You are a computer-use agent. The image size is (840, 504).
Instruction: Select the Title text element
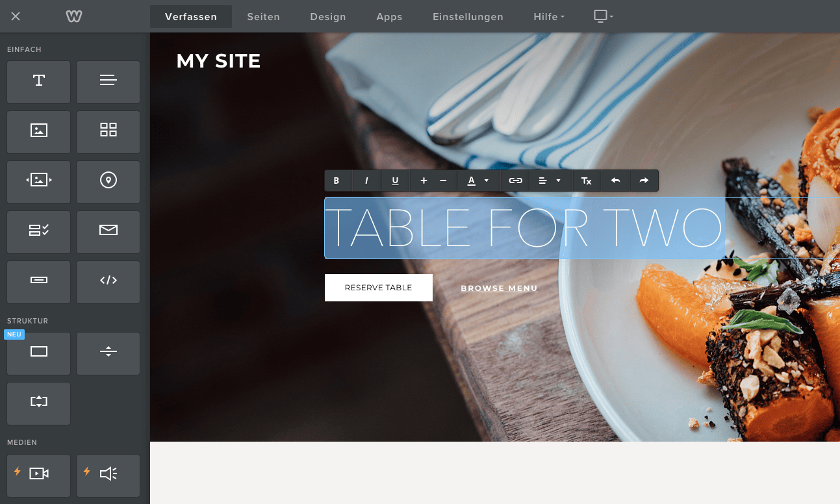coord(38,82)
